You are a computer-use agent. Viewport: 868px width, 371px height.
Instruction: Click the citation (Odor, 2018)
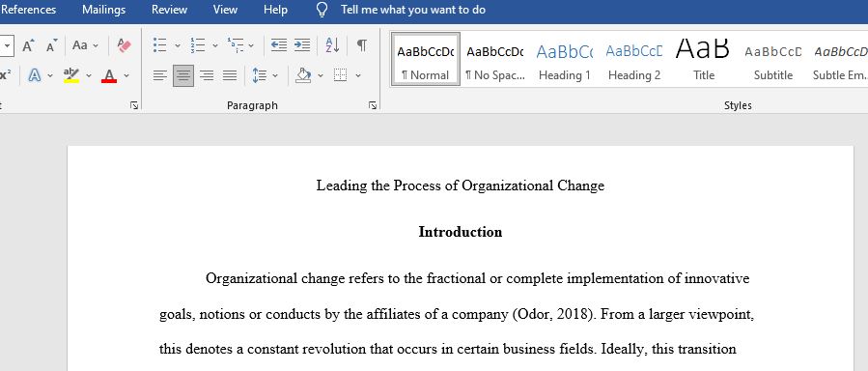click(x=554, y=315)
